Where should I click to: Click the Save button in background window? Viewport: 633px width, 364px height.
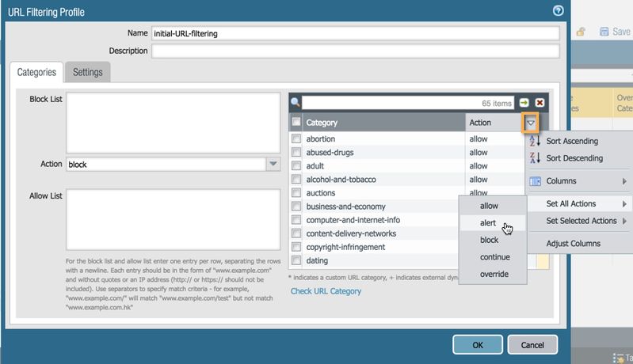[x=616, y=32]
